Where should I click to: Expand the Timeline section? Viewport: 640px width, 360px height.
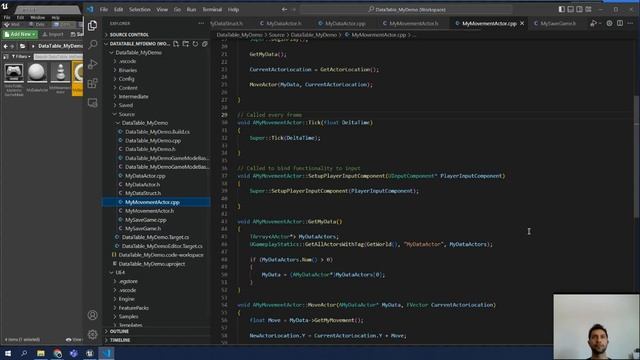tap(157, 340)
